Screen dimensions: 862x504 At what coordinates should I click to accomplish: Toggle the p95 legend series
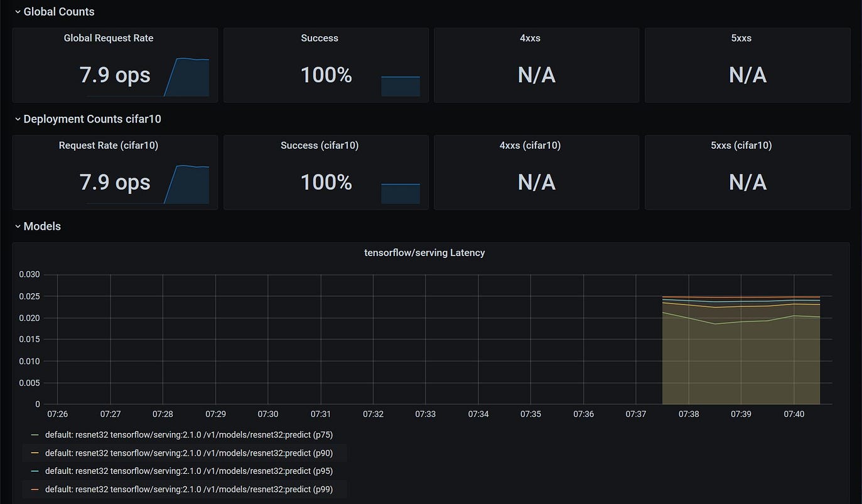tap(189, 471)
